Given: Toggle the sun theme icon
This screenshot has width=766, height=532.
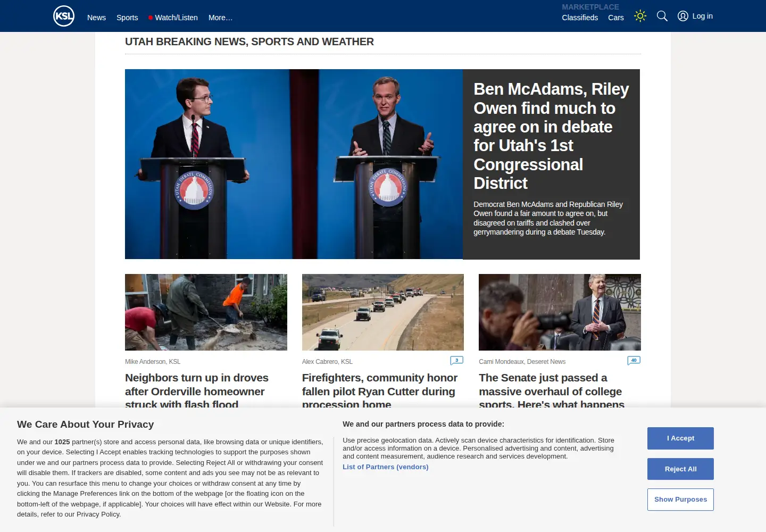Looking at the screenshot, I should pos(640,16).
